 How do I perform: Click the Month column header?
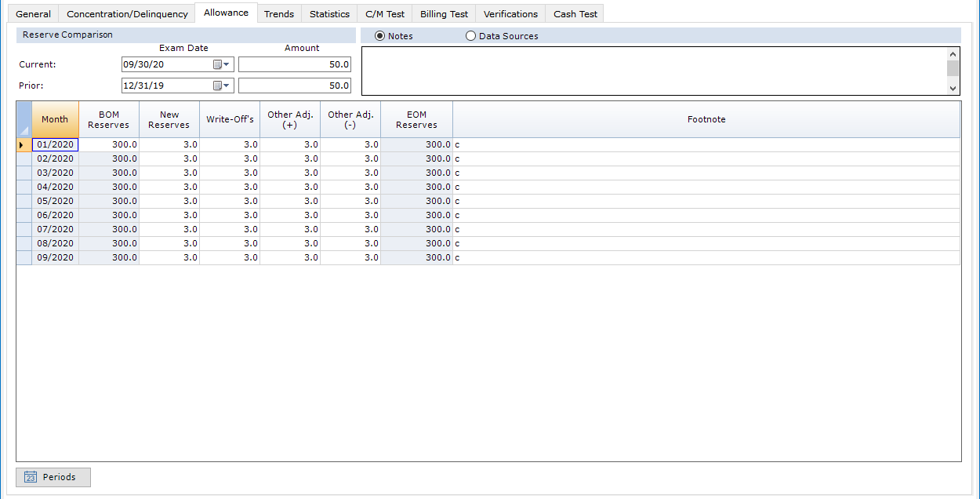pos(55,119)
